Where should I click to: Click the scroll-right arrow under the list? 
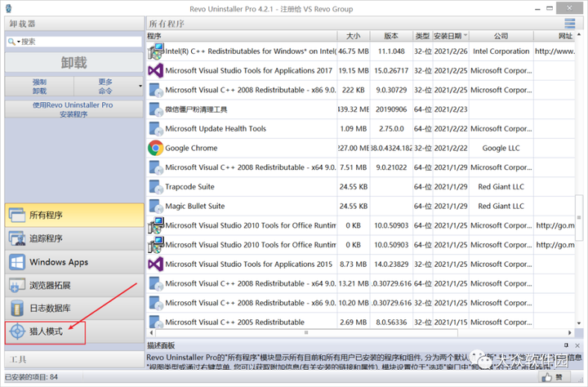click(570, 332)
